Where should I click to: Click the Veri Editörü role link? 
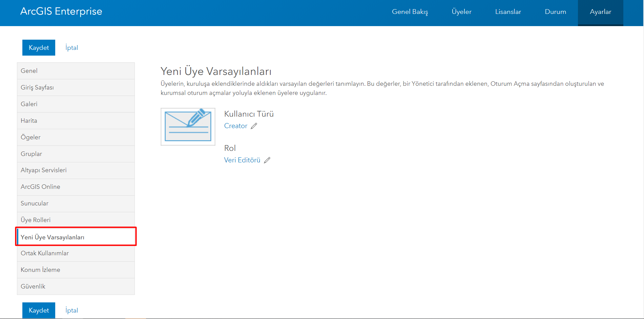(242, 160)
